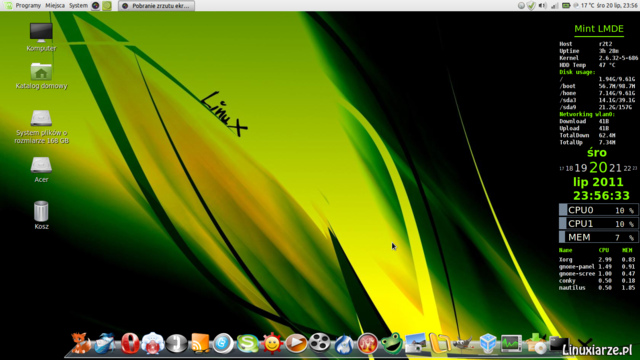640x360 pixels.
Task: Click the TotalDown 62.4M network line
Action: click(587, 135)
